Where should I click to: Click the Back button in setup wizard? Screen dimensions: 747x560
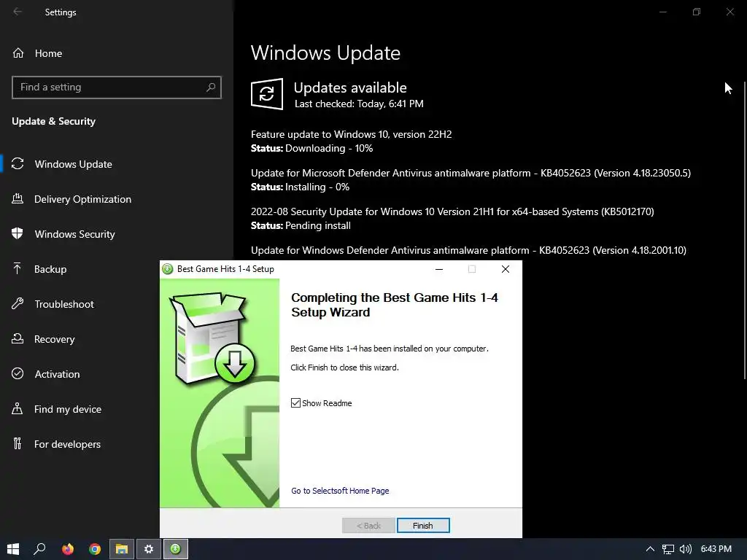click(368, 525)
